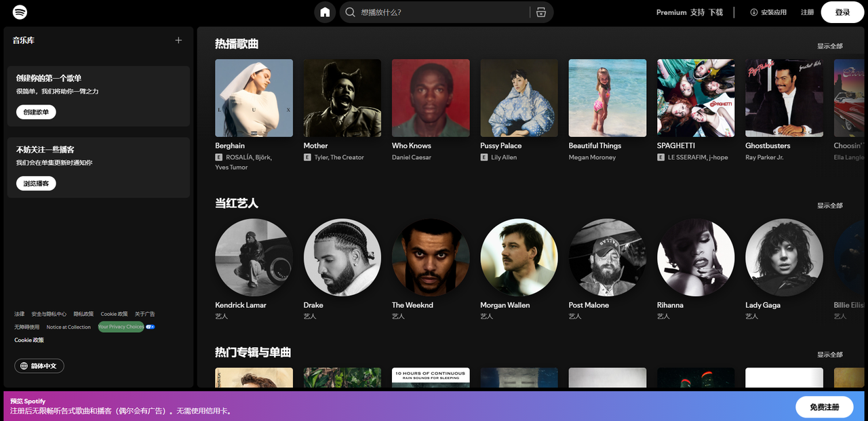The image size is (868, 421).
Task: Open the 关于广告 footer link
Action: click(145, 314)
